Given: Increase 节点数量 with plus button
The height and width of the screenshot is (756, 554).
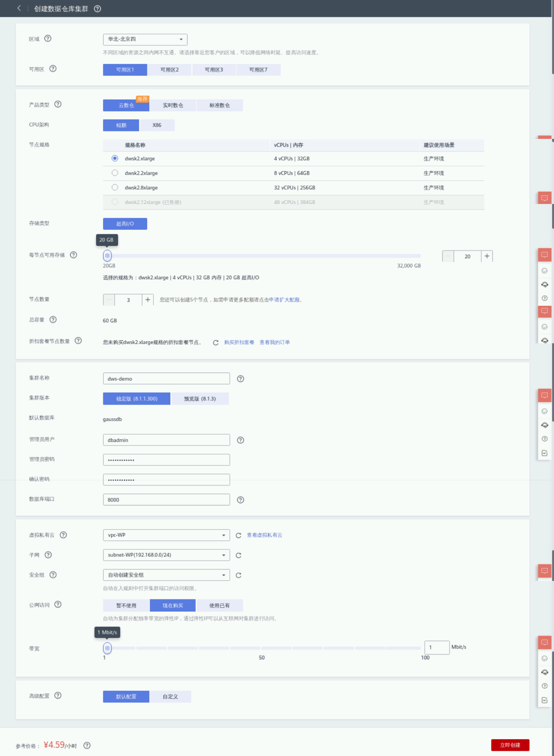Looking at the screenshot, I should tap(147, 300).
